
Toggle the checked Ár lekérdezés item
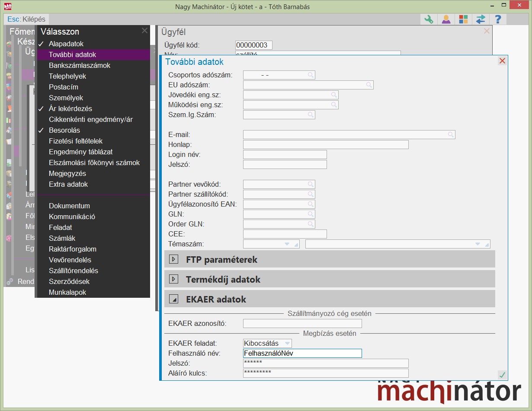pos(70,109)
